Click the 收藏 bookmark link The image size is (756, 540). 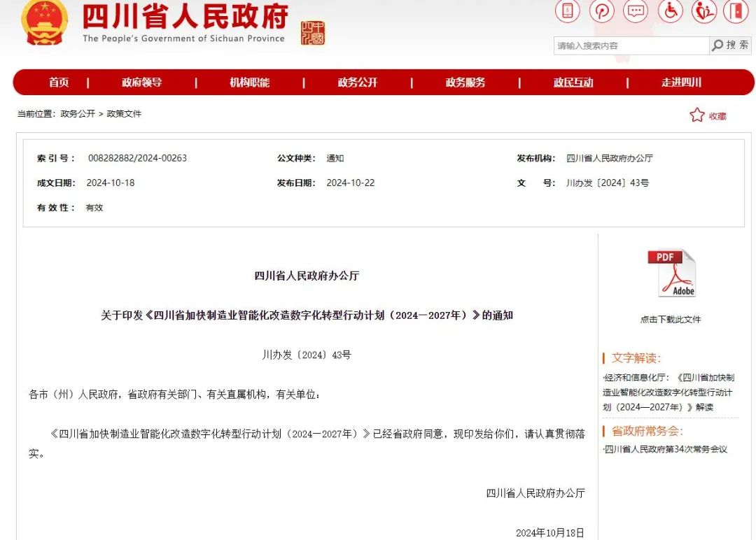tap(717, 116)
